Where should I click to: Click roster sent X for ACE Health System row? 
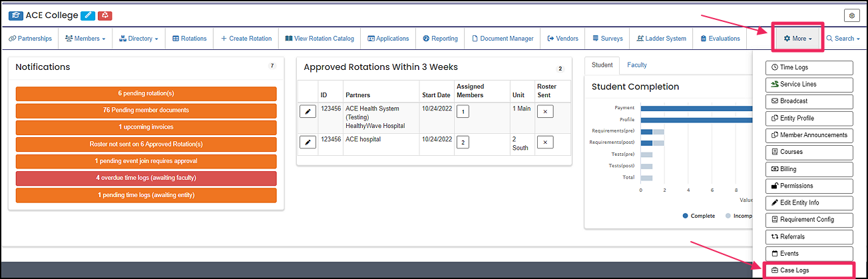tap(544, 111)
